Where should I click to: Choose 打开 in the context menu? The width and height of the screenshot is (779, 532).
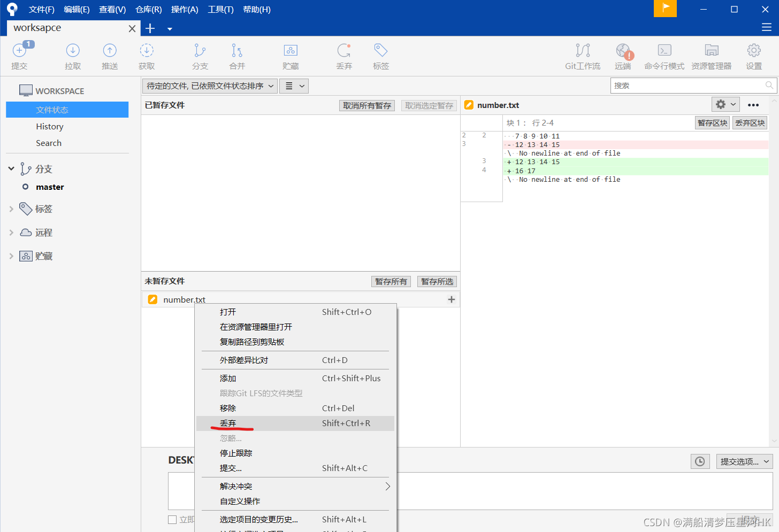click(x=295, y=312)
